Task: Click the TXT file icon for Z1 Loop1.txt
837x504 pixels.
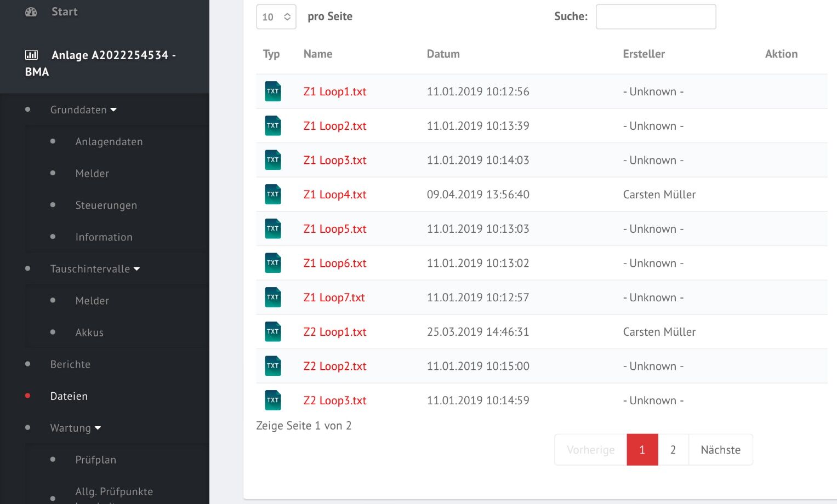Action: pos(273,91)
